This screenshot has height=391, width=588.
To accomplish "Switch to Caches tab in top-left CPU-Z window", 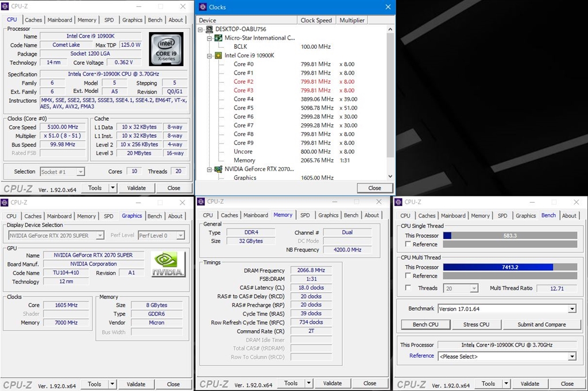I will pos(33,20).
